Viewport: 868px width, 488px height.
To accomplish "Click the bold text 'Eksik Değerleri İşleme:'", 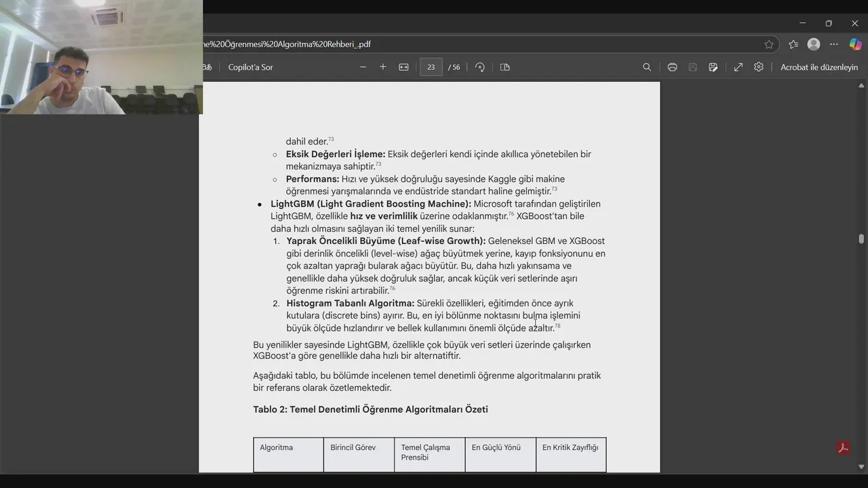I will point(336,154).
